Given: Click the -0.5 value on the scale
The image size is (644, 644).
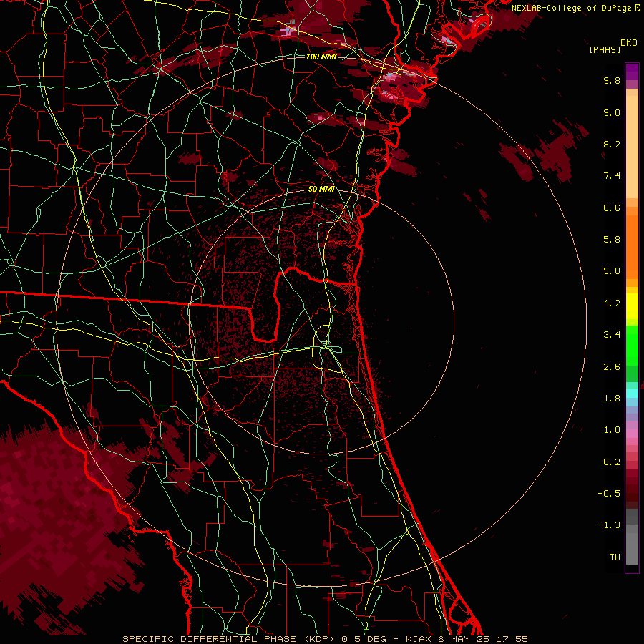Looking at the screenshot, I should click(x=609, y=494).
